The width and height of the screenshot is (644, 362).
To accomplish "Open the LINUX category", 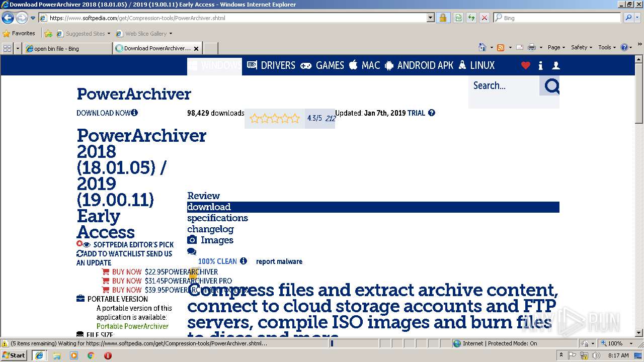I will (x=476, y=65).
